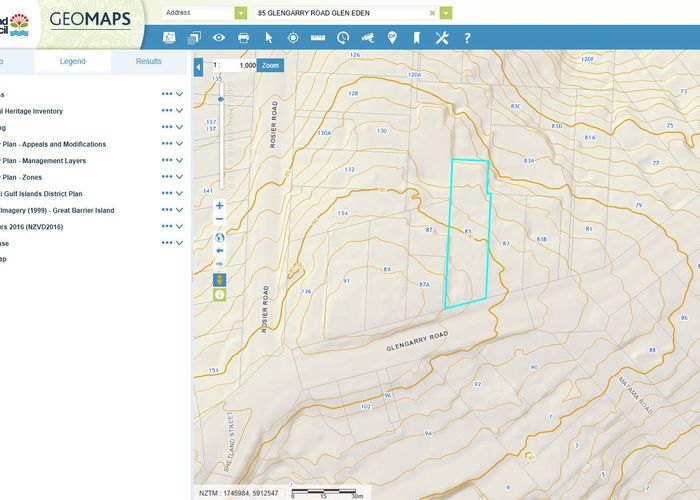Select Gulf Islands District Plan layer name
700x500 pixels.
(41, 194)
